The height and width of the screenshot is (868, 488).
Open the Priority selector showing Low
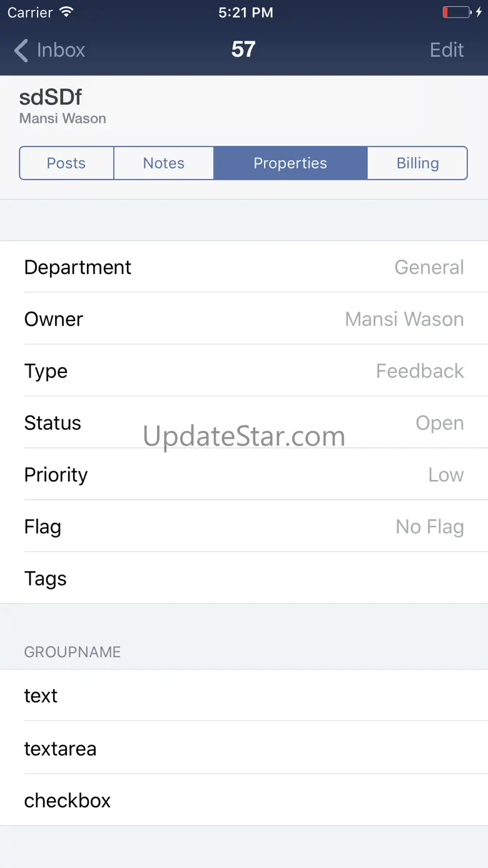point(244,475)
